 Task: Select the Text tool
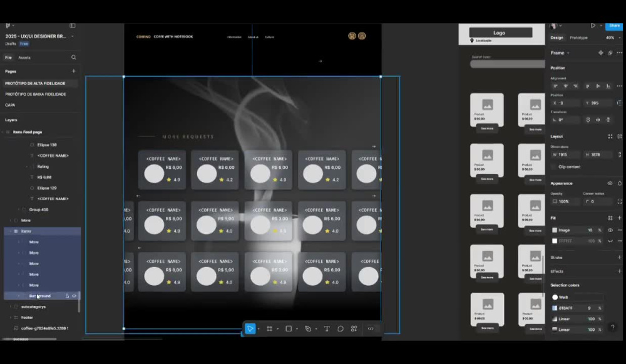[327, 329]
